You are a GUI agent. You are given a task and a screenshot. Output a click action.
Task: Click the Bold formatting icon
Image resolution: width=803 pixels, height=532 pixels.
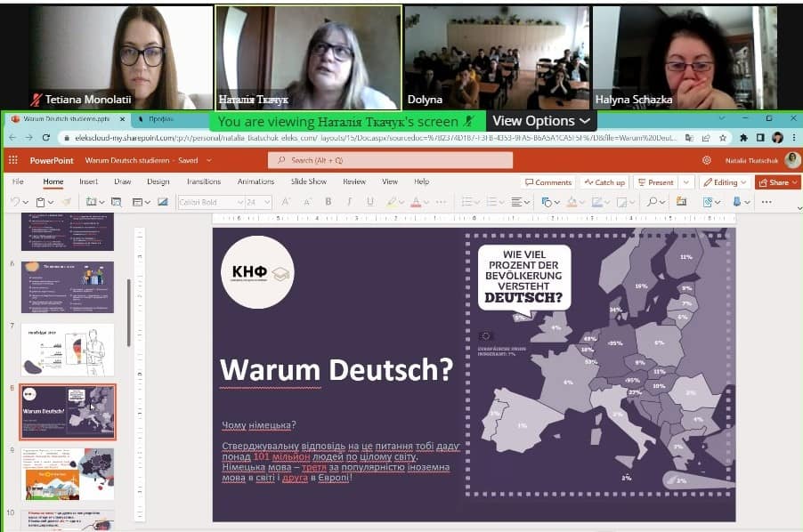click(x=328, y=202)
